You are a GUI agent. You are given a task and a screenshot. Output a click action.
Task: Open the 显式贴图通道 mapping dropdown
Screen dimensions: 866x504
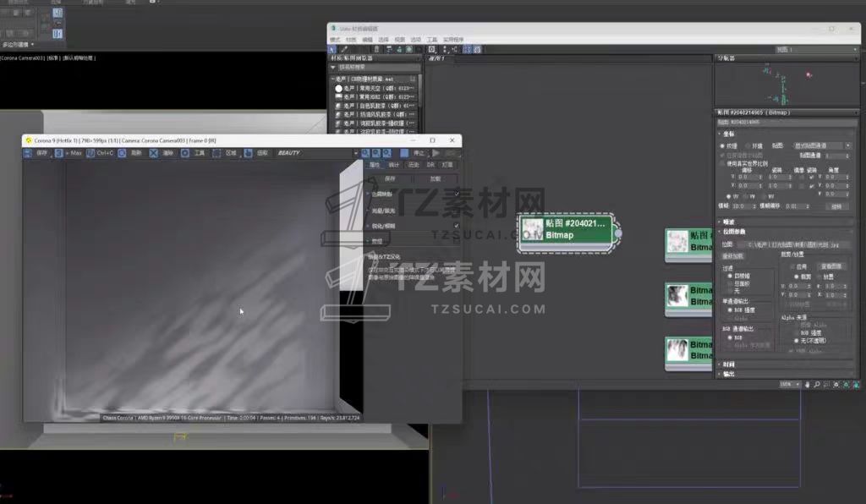pyautogui.click(x=822, y=145)
